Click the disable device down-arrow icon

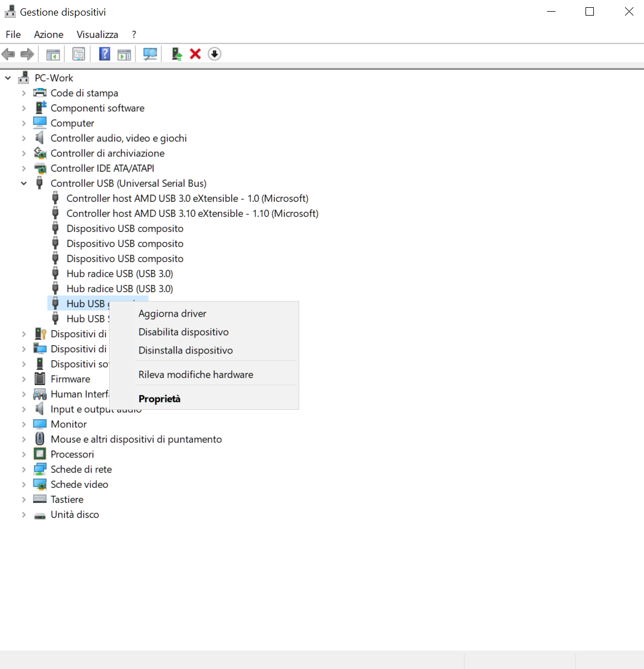[x=214, y=54]
